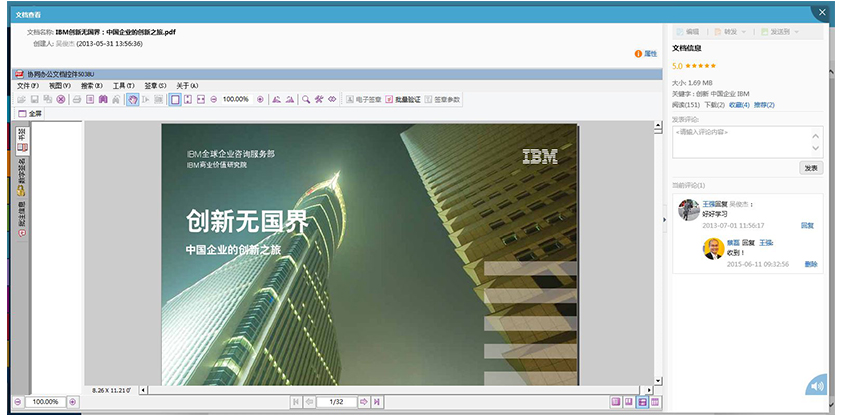The image size is (842, 415).
Task: Click the tools wrench icon
Action: click(x=319, y=99)
